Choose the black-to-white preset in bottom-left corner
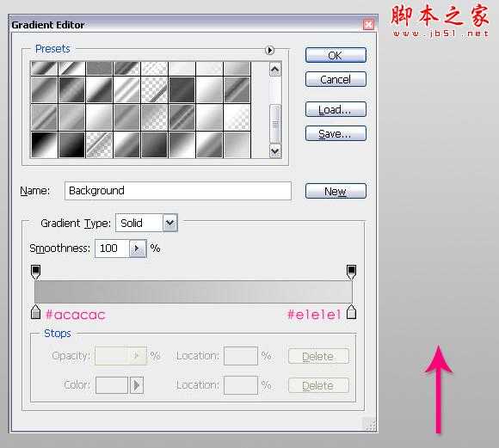 (44, 145)
